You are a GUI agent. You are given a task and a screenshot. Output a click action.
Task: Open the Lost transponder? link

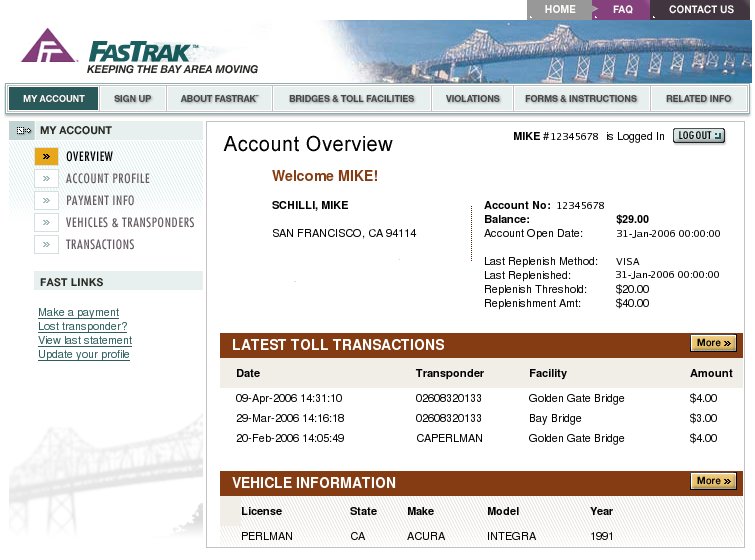tap(82, 327)
